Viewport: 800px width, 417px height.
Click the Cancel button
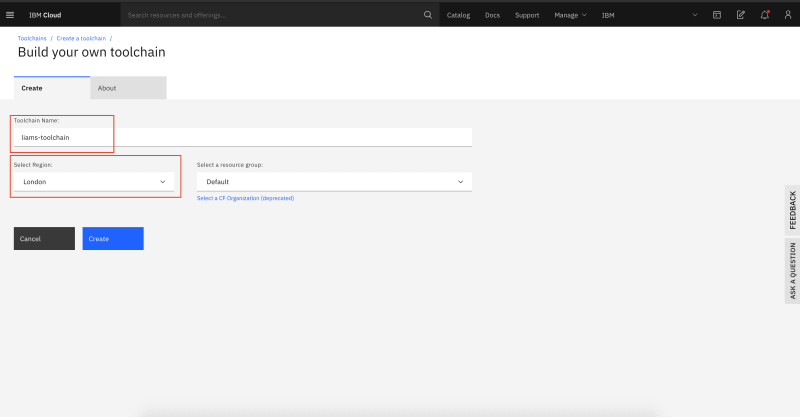[x=44, y=238]
